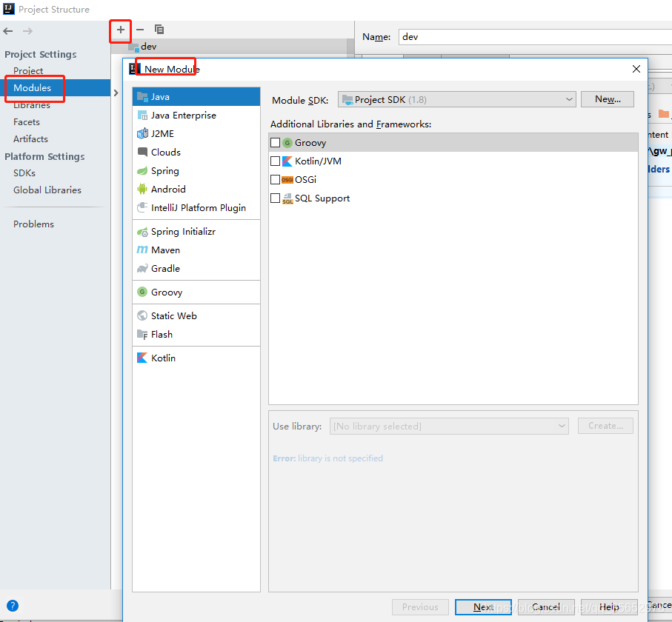
Task: Open Artifacts settings section
Action: point(30,138)
